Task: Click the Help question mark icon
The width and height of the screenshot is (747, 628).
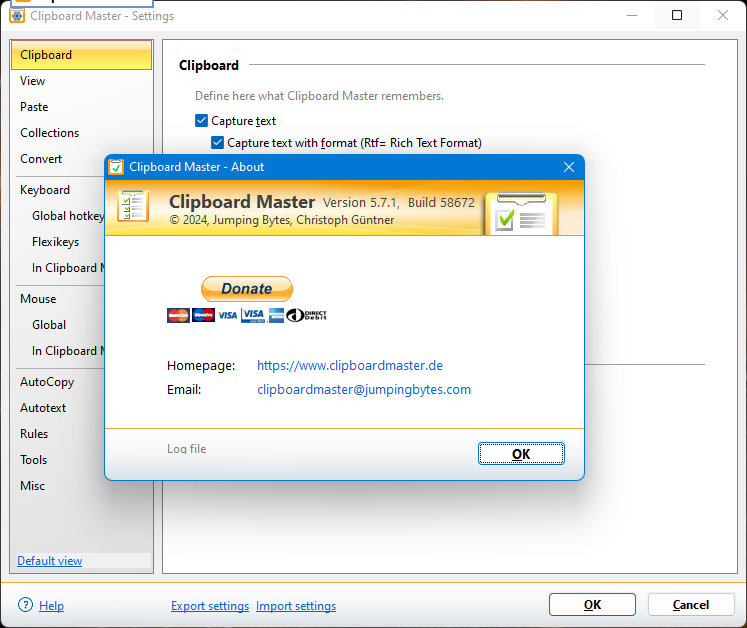Action: (25, 605)
